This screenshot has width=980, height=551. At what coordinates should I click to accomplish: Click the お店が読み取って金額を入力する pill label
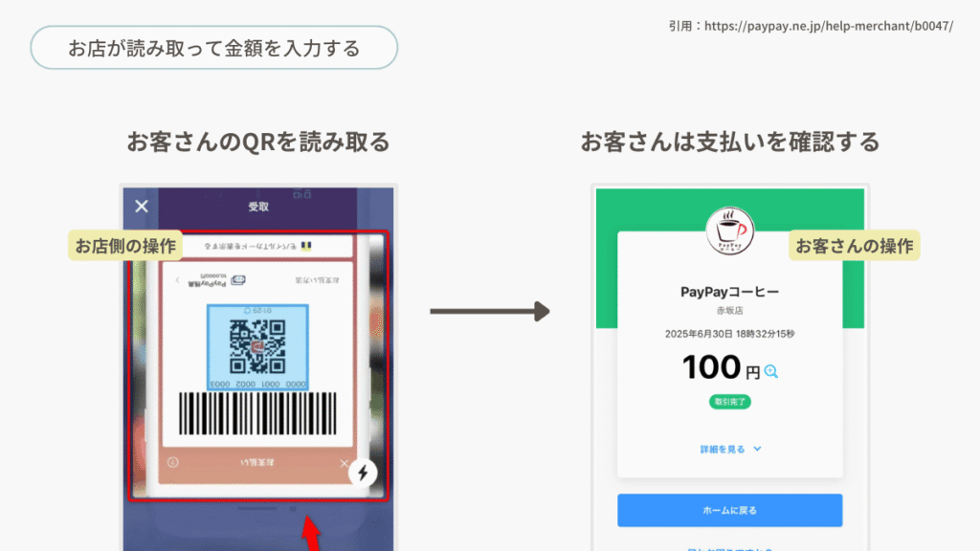(x=213, y=48)
